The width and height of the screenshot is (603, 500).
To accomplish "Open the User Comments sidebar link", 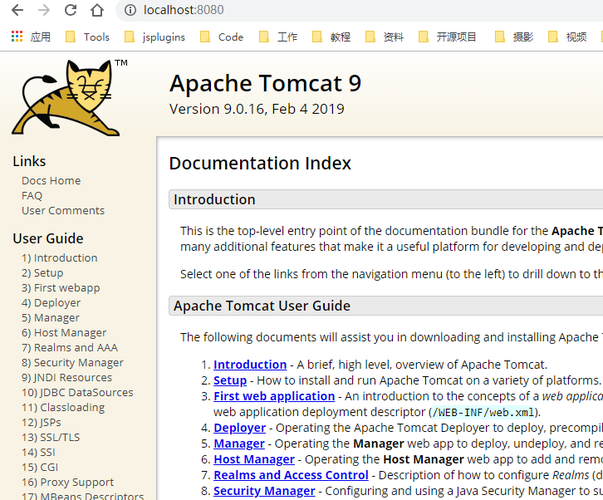I will pyautogui.click(x=63, y=210).
